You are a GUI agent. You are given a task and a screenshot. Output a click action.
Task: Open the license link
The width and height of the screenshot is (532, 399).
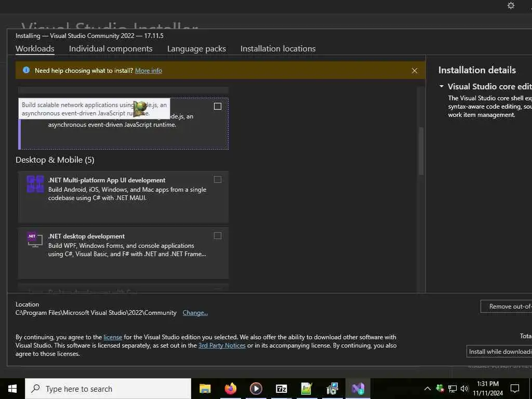point(113,337)
